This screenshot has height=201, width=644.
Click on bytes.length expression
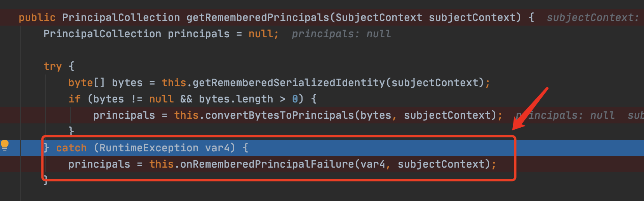tap(236, 99)
